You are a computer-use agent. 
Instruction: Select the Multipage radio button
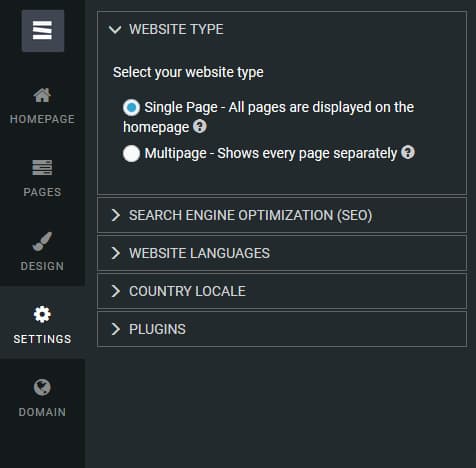[131, 154]
